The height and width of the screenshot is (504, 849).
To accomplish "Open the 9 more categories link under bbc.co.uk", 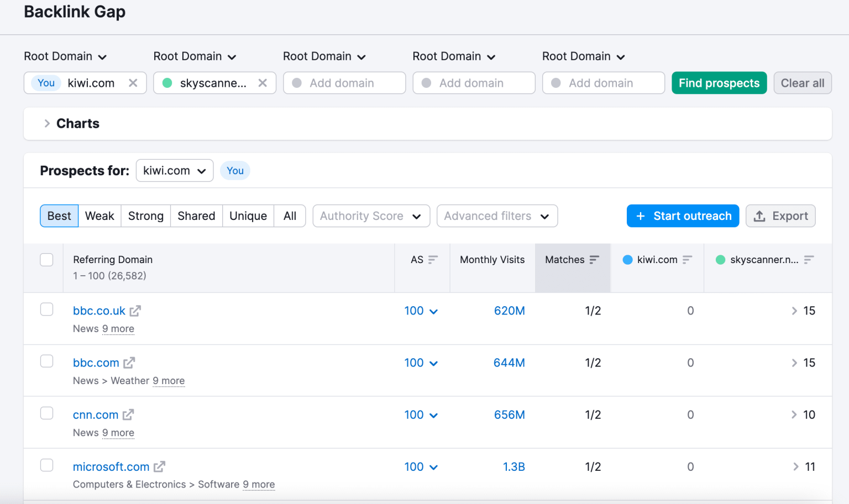I will pos(118,328).
